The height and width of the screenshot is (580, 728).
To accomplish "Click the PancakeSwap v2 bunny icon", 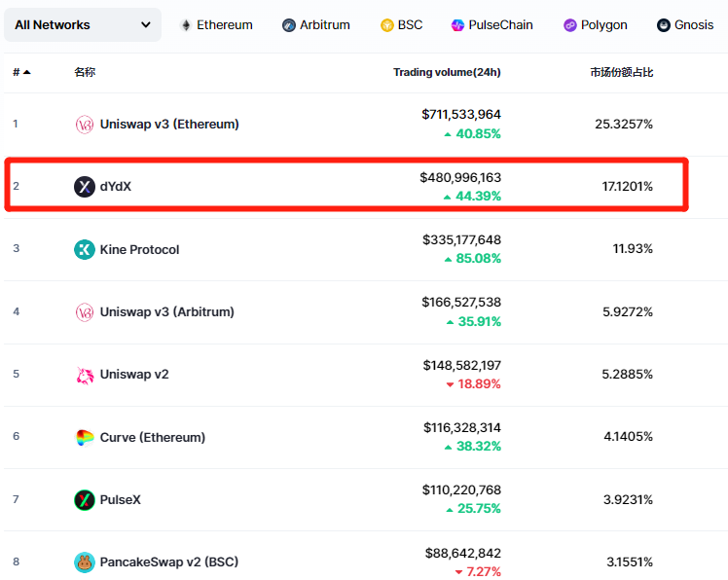I will pyautogui.click(x=85, y=562).
